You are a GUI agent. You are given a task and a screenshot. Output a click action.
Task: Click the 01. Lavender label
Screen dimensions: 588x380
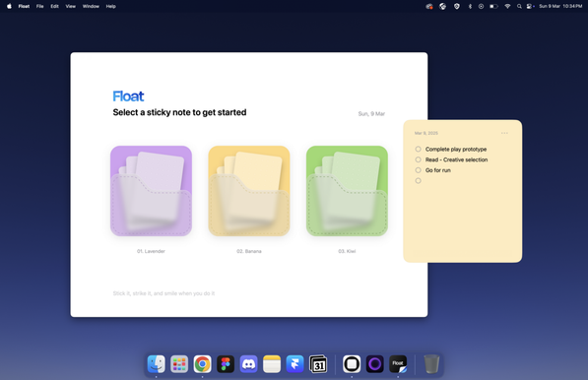[151, 251]
